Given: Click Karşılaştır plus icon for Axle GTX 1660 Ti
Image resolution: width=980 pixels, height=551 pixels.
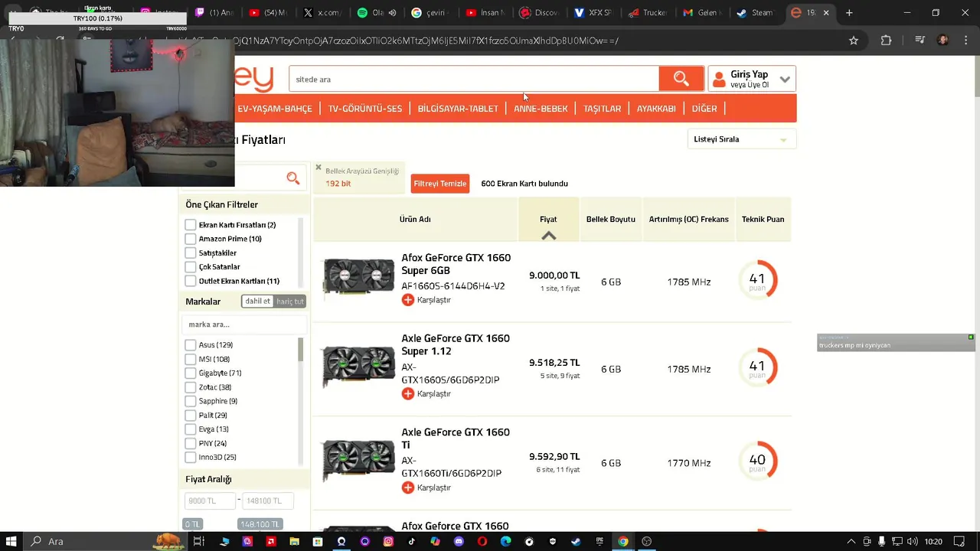Looking at the screenshot, I should [407, 487].
